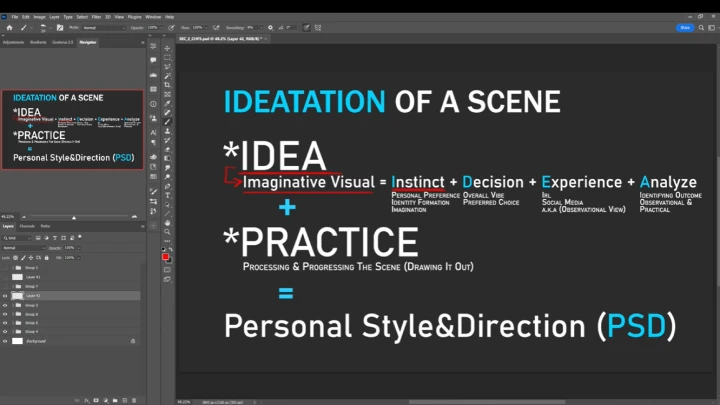This screenshot has height=405, width=720.
Task: Open layer blend mode Normal dropdown
Action: point(24,248)
